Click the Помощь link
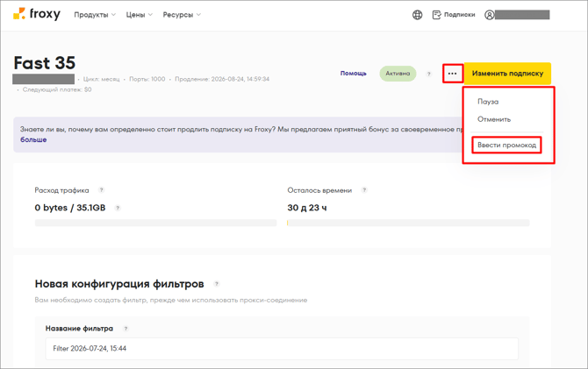 coord(354,74)
